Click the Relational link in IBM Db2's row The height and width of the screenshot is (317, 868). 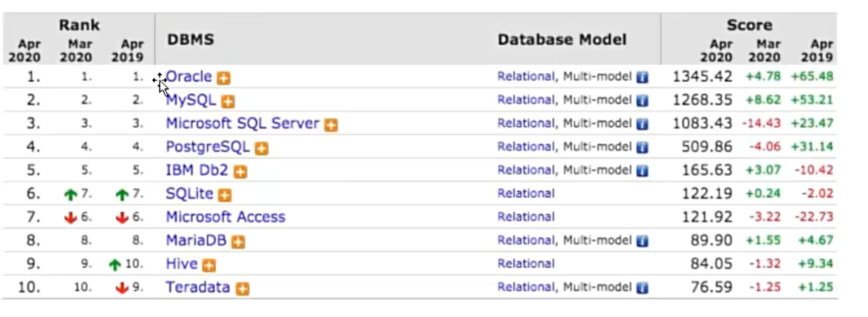coord(526,170)
